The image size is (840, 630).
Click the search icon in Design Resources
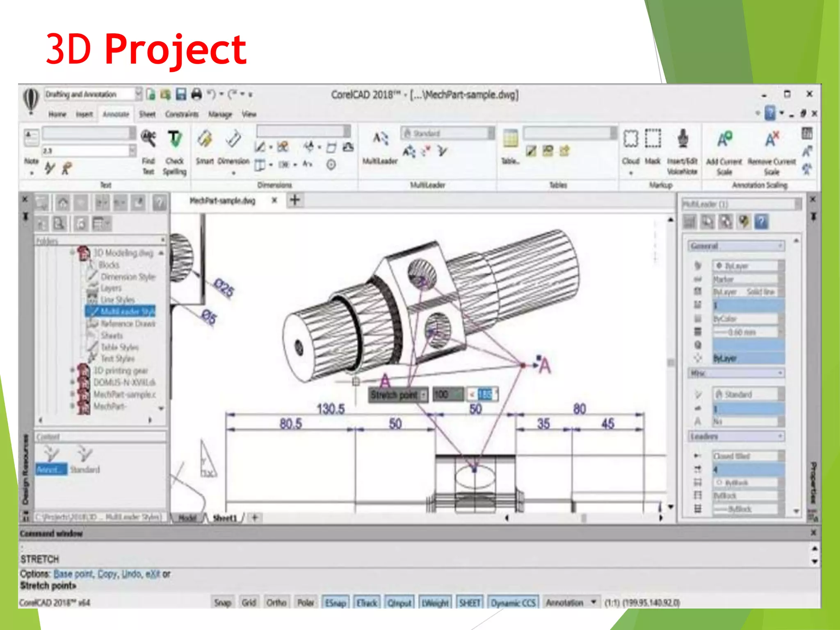click(x=59, y=224)
